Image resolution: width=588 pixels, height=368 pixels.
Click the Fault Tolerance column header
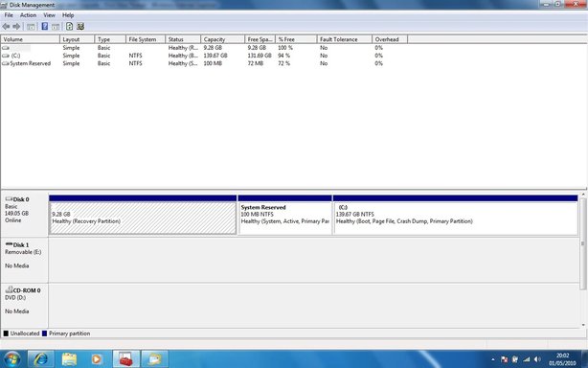click(x=344, y=39)
